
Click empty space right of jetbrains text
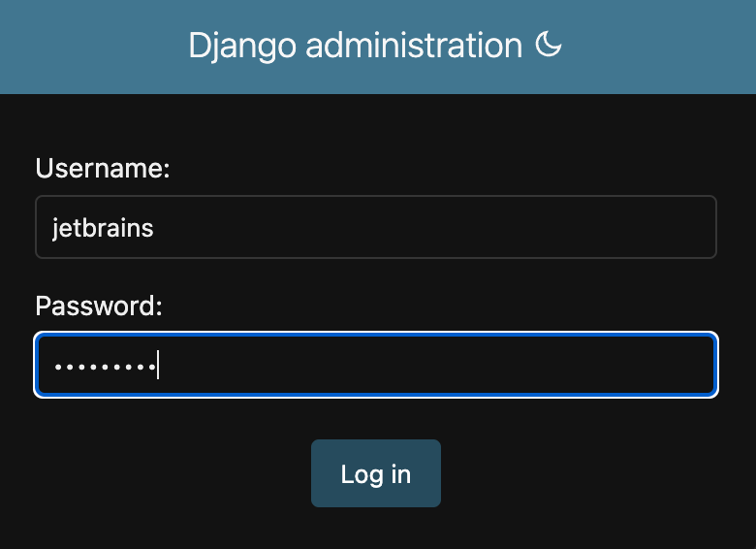(x=434, y=227)
